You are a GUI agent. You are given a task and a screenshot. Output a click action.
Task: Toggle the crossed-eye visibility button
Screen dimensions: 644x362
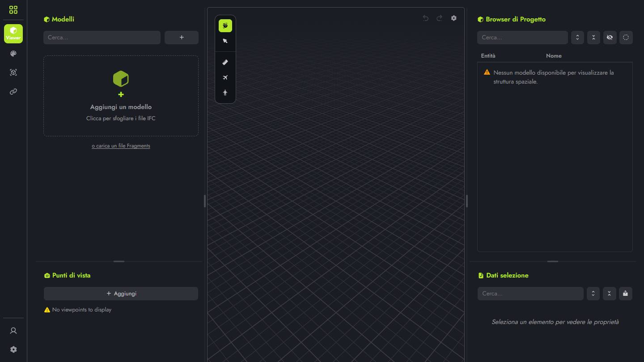click(610, 38)
